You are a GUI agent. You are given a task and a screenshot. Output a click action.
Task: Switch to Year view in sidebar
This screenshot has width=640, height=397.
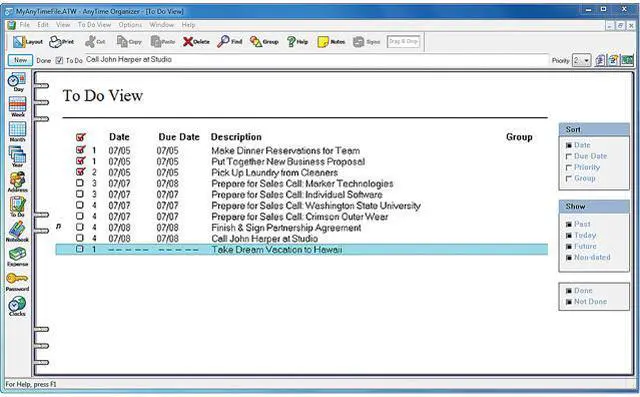click(18, 157)
